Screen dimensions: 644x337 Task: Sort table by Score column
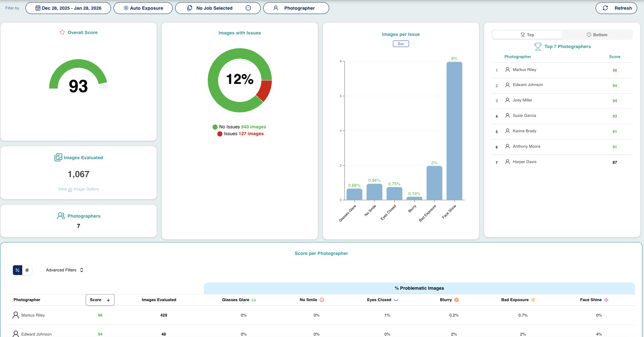(100, 300)
